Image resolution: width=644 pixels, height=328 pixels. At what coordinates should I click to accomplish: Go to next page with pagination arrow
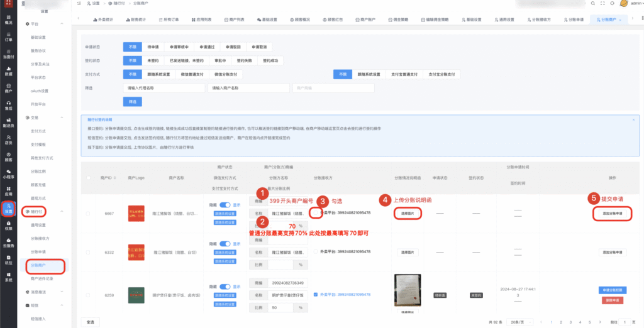601,322
